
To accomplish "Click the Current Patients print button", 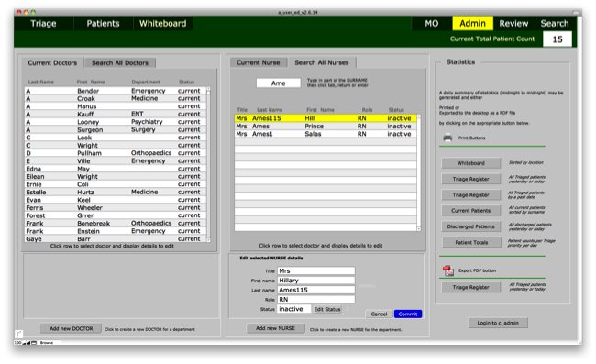I will (471, 211).
